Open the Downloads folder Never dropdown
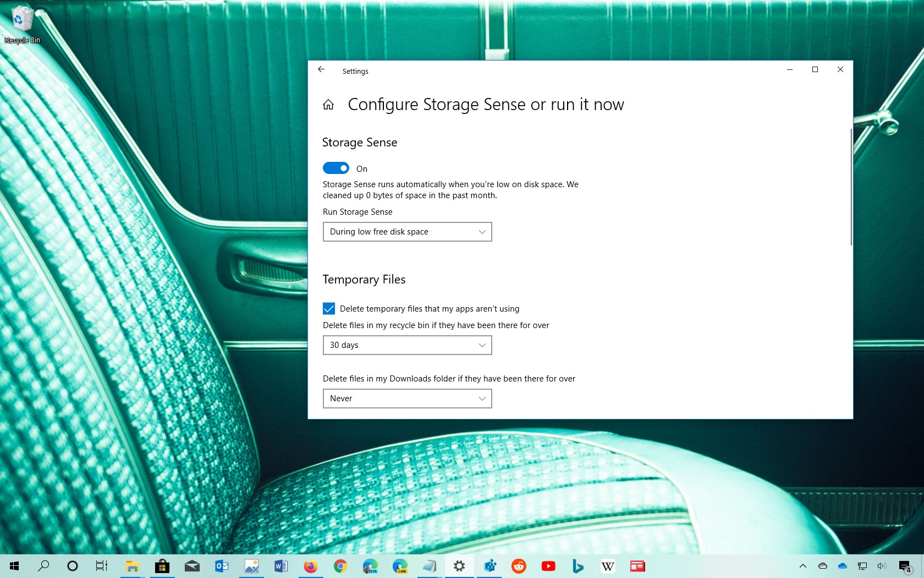This screenshot has width=924, height=578. (407, 398)
